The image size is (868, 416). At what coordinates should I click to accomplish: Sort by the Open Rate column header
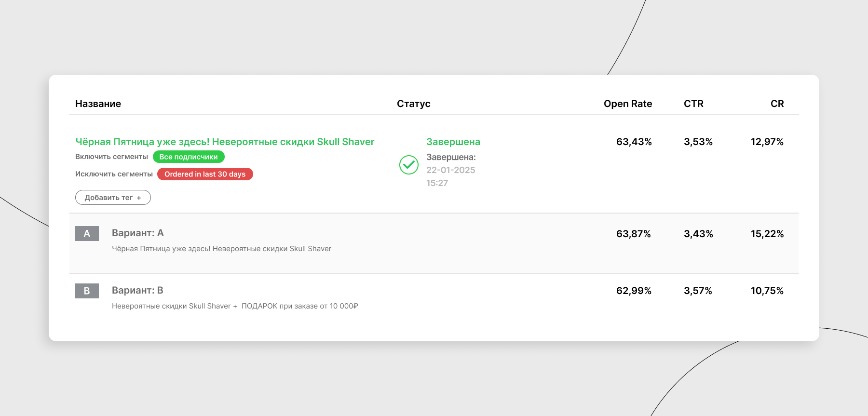click(x=627, y=104)
